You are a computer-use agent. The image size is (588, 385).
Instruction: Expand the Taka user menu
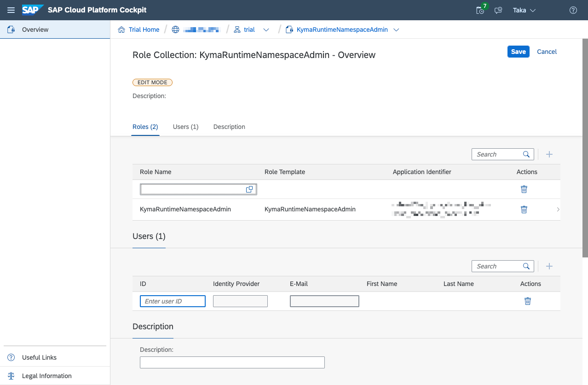point(525,10)
